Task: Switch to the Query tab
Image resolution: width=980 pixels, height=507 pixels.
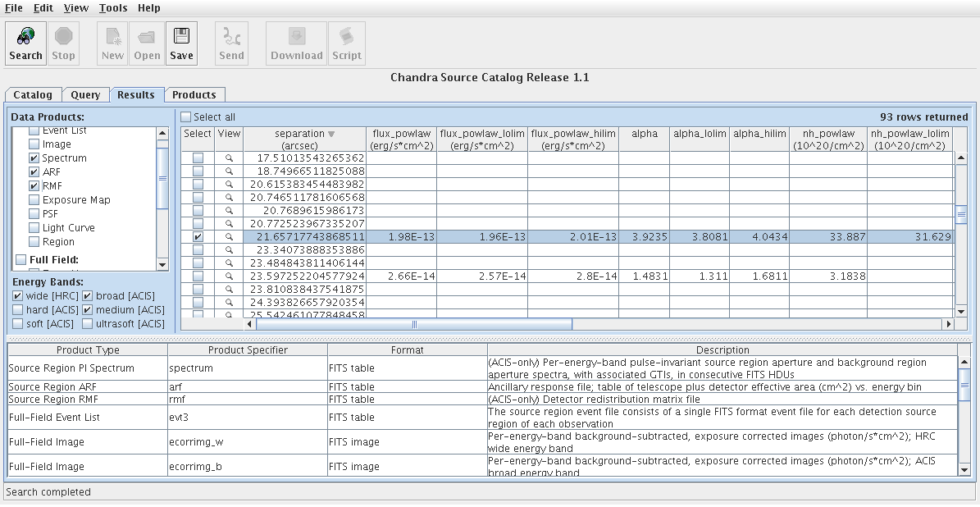Action: [85, 95]
